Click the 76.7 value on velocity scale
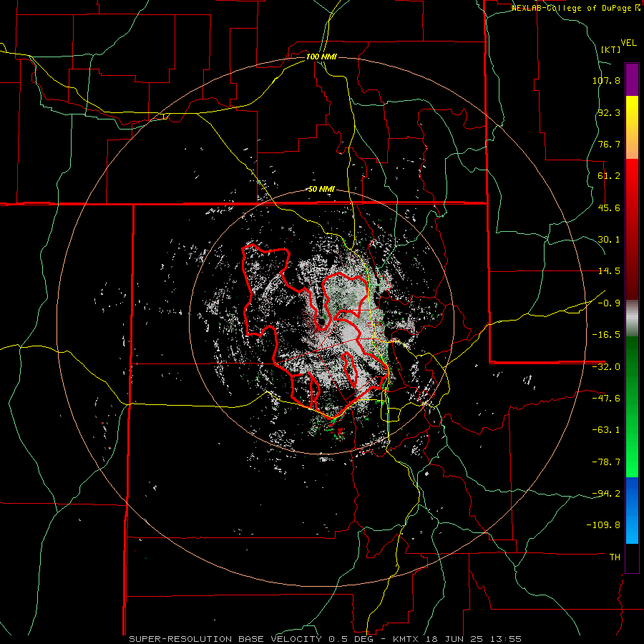This screenshot has height=644, width=644. pos(609,144)
